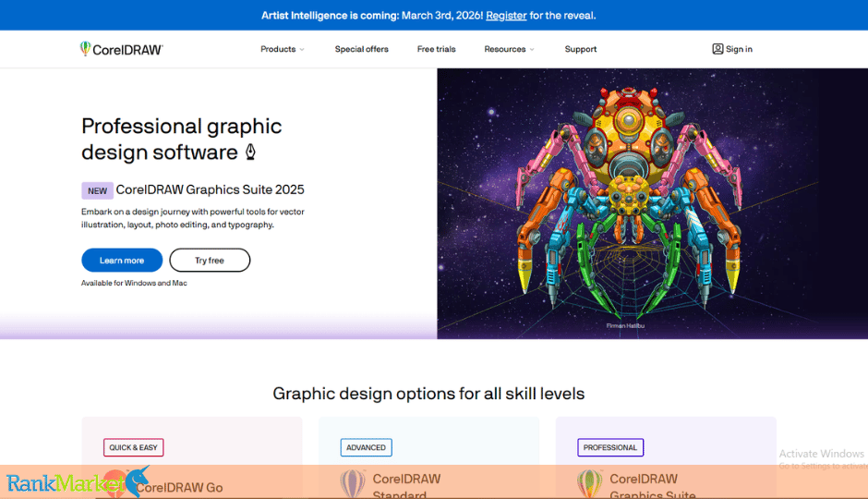
Task: Click the CorelDRAW Graphics Suite product title
Action: pos(652,486)
